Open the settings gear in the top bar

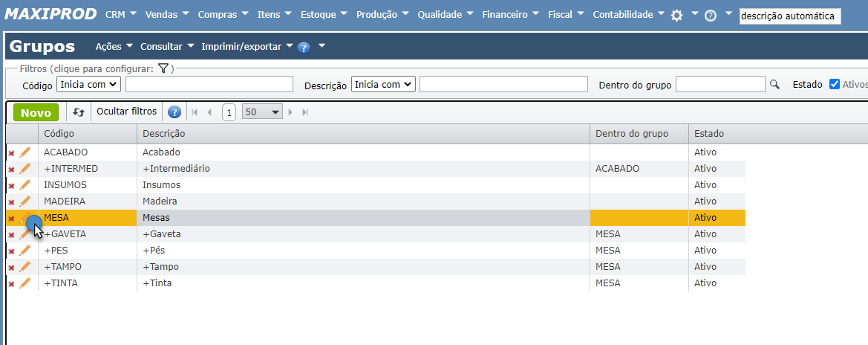pyautogui.click(x=676, y=16)
